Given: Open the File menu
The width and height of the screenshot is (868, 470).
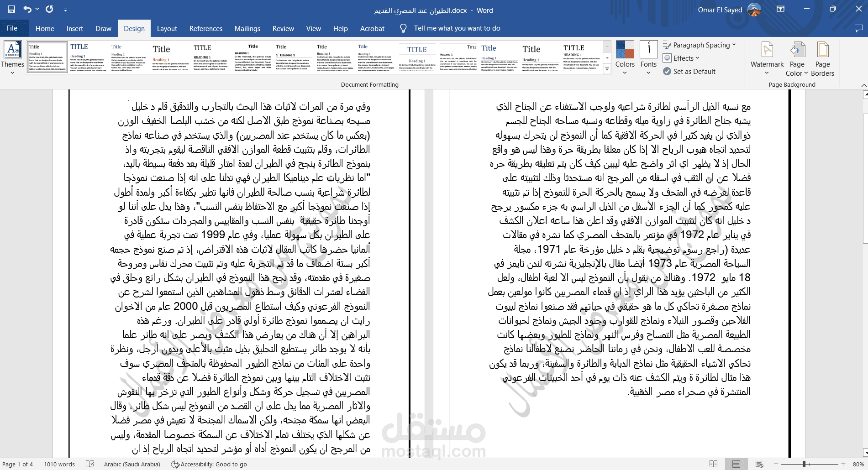Looking at the screenshot, I should pyautogui.click(x=12, y=28).
